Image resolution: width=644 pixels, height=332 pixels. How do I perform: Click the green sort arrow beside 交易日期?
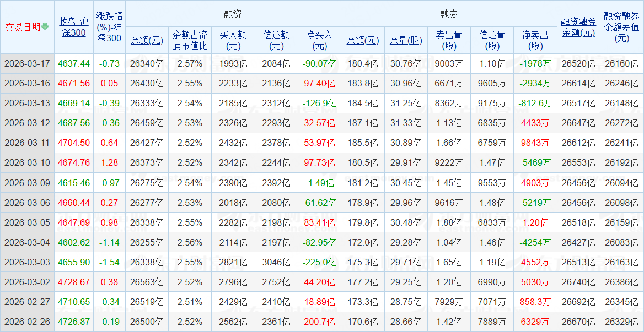coord(45,27)
